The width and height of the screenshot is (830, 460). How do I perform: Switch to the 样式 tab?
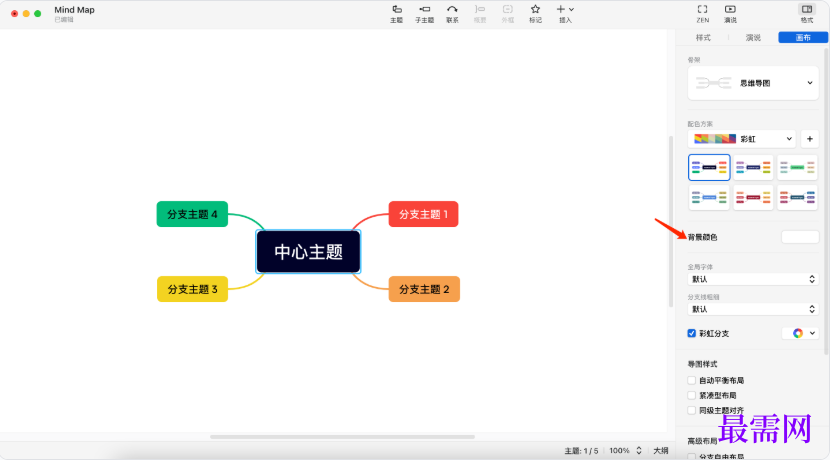[x=703, y=38]
